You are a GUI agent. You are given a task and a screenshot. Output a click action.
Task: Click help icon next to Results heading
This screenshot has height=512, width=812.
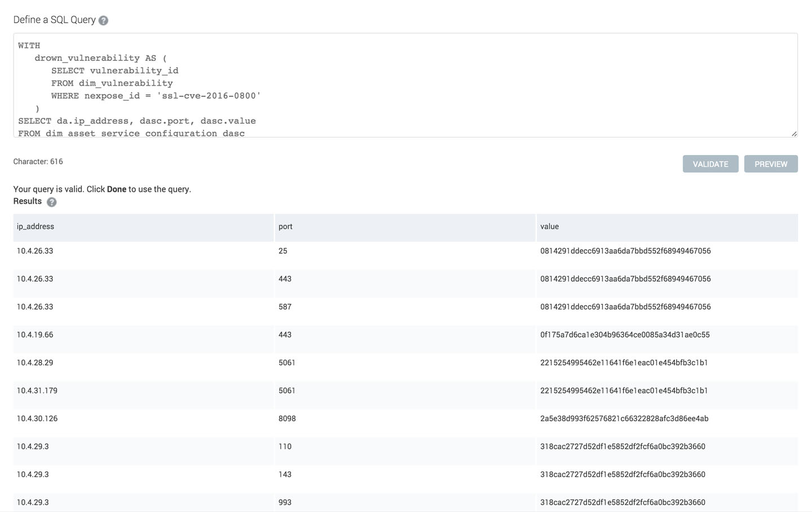coord(51,202)
